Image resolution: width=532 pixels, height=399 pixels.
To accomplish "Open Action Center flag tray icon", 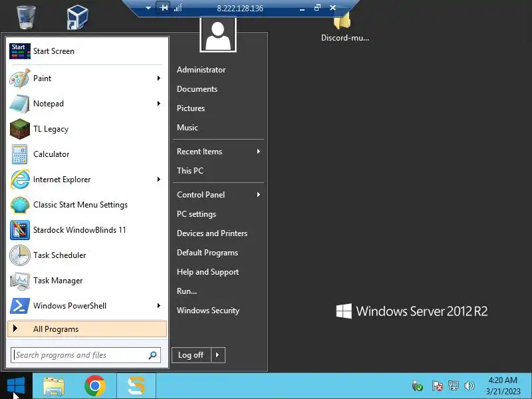I will [437, 386].
